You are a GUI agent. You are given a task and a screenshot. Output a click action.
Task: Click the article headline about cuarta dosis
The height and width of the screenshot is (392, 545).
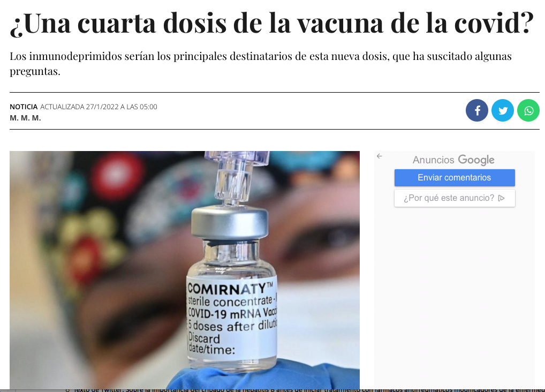(272, 23)
